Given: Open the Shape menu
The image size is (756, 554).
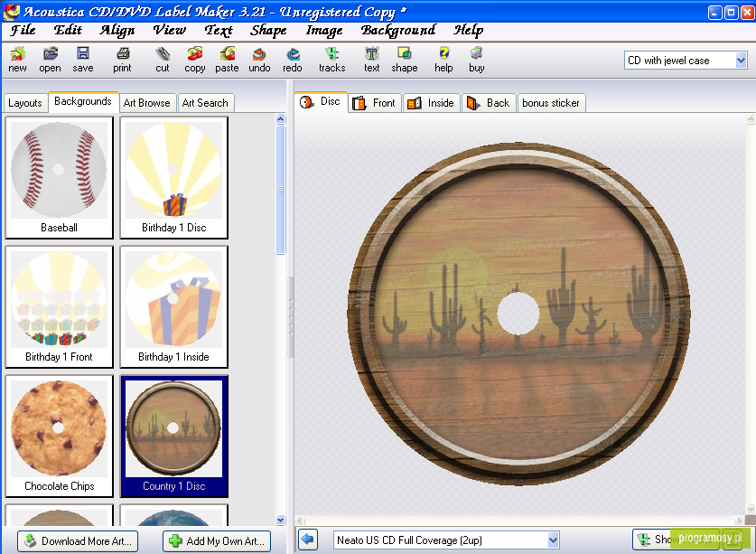Looking at the screenshot, I should (268, 30).
